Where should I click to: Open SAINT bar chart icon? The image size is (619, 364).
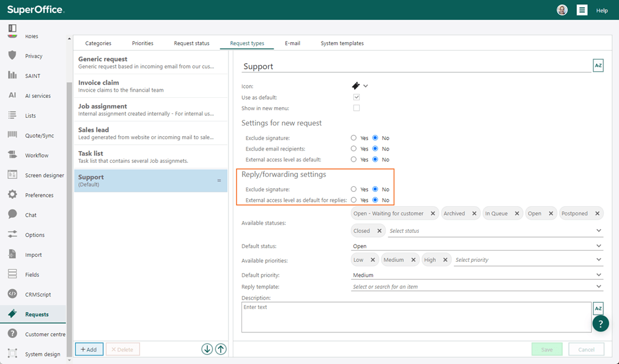12,75
